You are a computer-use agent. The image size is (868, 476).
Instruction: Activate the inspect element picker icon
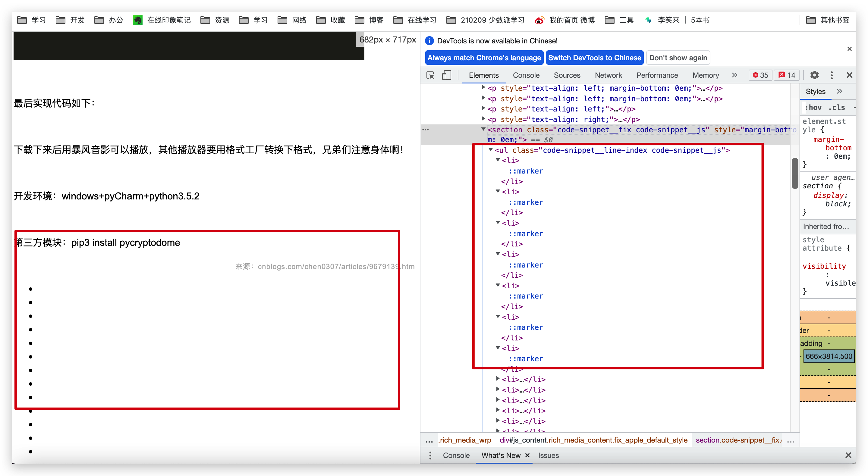click(430, 75)
